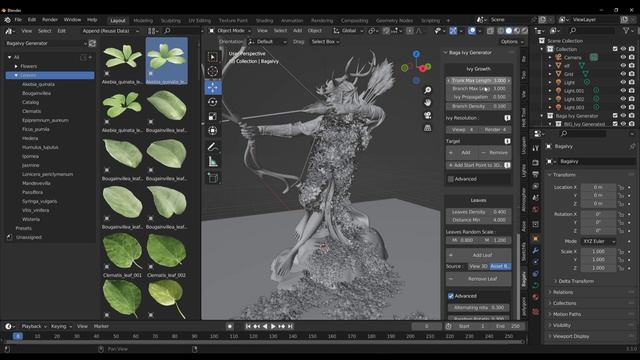Open rotation Mode XYZ Euler dropdown

pyautogui.click(x=598, y=241)
